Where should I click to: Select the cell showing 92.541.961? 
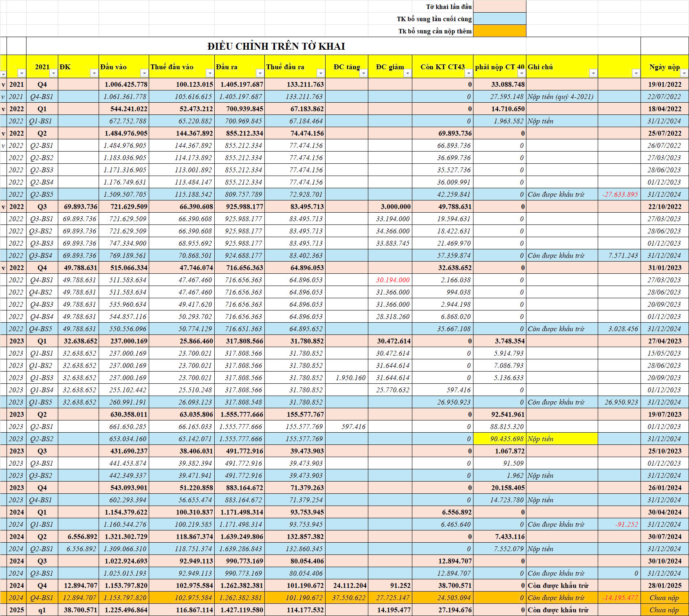pyautogui.click(x=500, y=414)
